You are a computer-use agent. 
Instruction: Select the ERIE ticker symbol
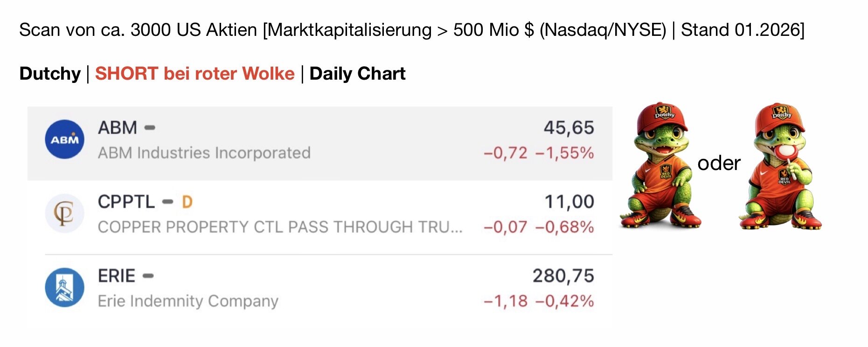pyautogui.click(x=117, y=276)
